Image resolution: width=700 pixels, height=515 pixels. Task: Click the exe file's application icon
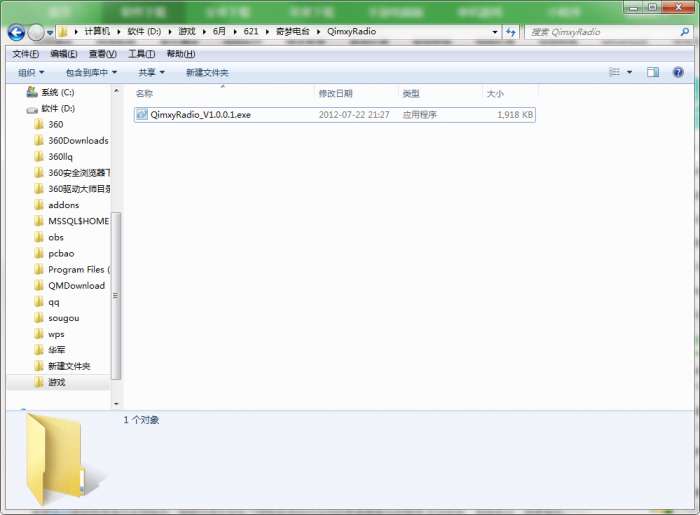point(142,115)
